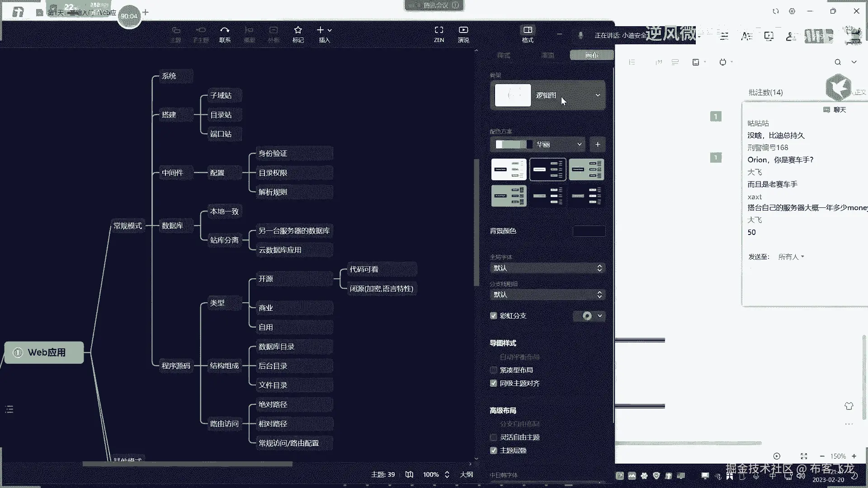Click the 插入 plus insert icon
This screenshot has width=868, height=488.
pos(321,30)
